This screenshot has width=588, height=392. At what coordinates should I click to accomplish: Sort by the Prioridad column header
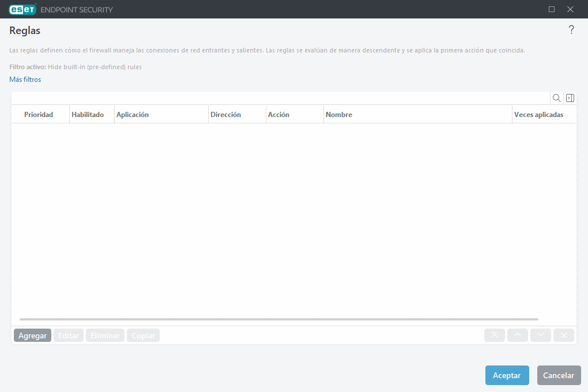pyautogui.click(x=39, y=115)
